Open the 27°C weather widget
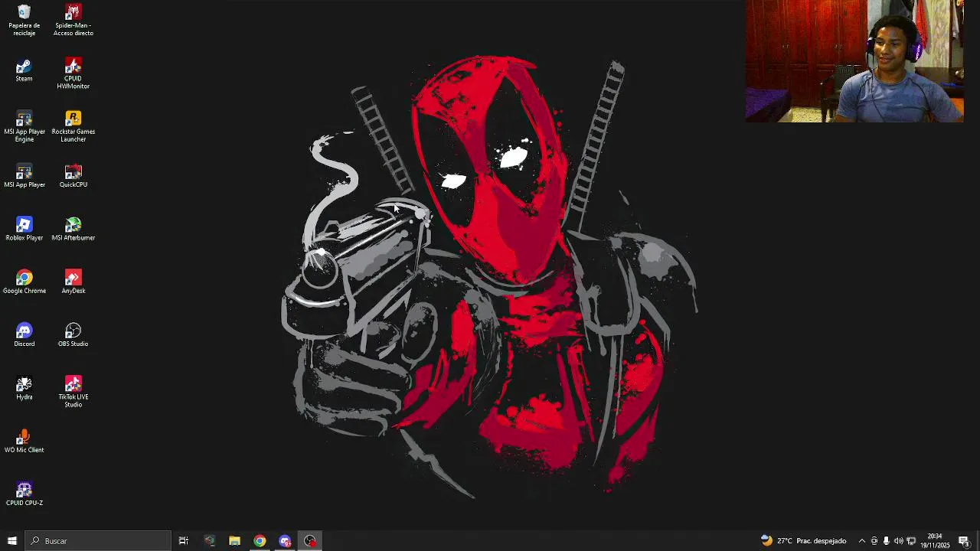The image size is (980, 551). pyautogui.click(x=803, y=541)
